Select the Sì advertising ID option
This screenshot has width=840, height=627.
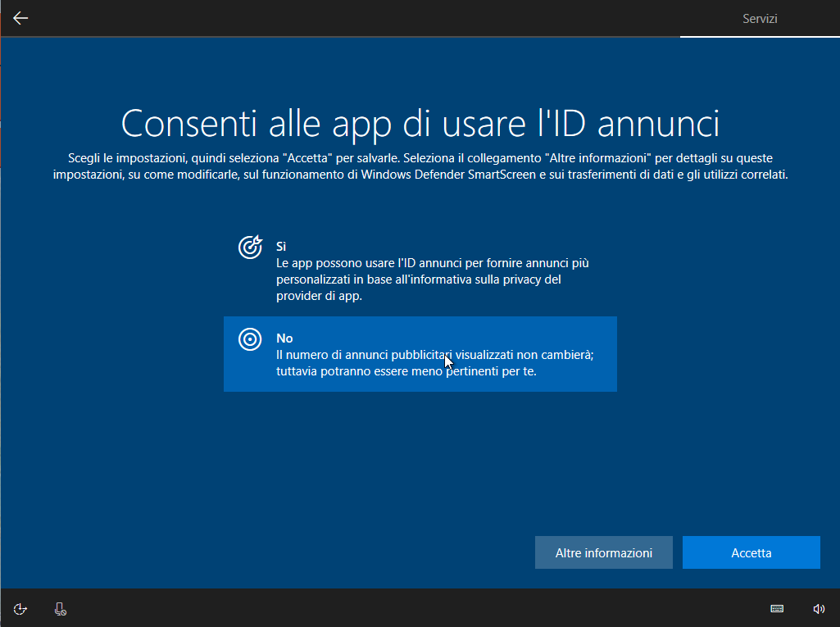[420, 270]
